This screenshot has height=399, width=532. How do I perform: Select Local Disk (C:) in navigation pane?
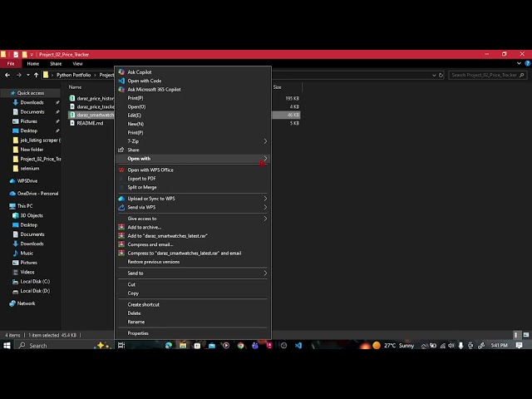(35, 281)
